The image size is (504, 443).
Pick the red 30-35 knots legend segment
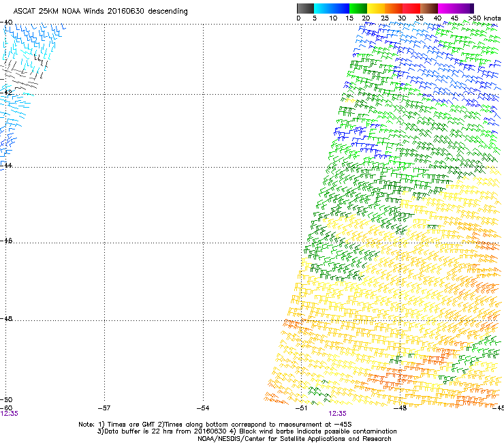coord(411,8)
